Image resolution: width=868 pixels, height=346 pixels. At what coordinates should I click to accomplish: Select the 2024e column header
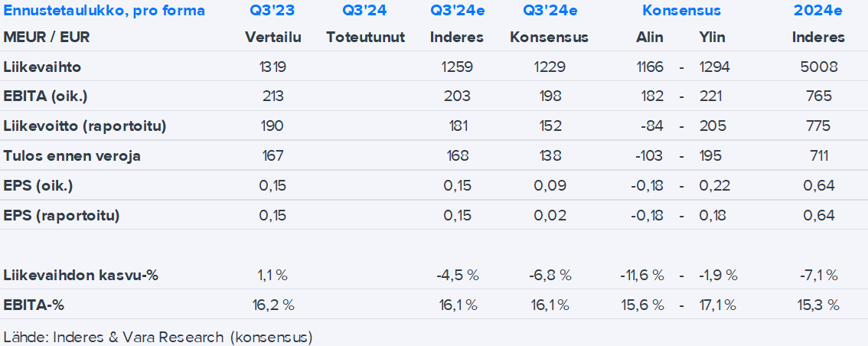click(818, 11)
